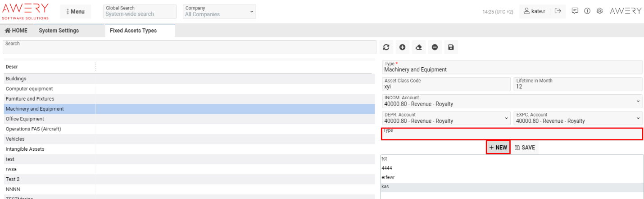Click the refresh icon in the toolbar
Screen dimensions: 644x199
[386, 47]
